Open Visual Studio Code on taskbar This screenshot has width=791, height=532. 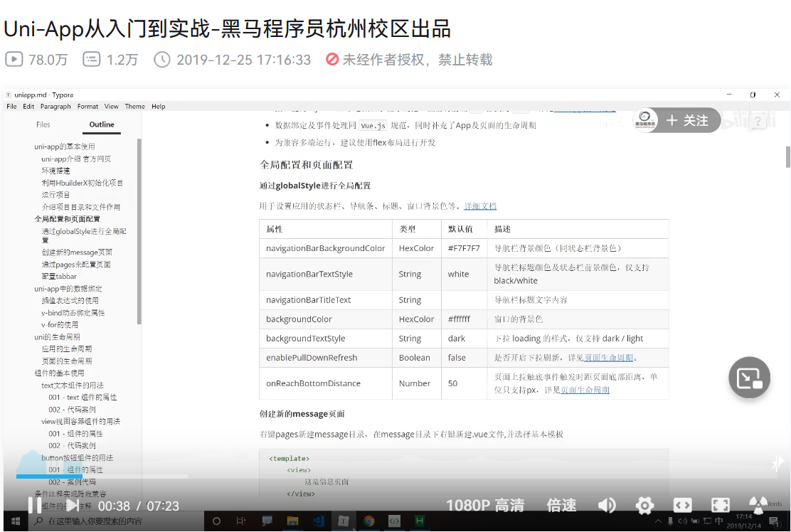click(318, 521)
